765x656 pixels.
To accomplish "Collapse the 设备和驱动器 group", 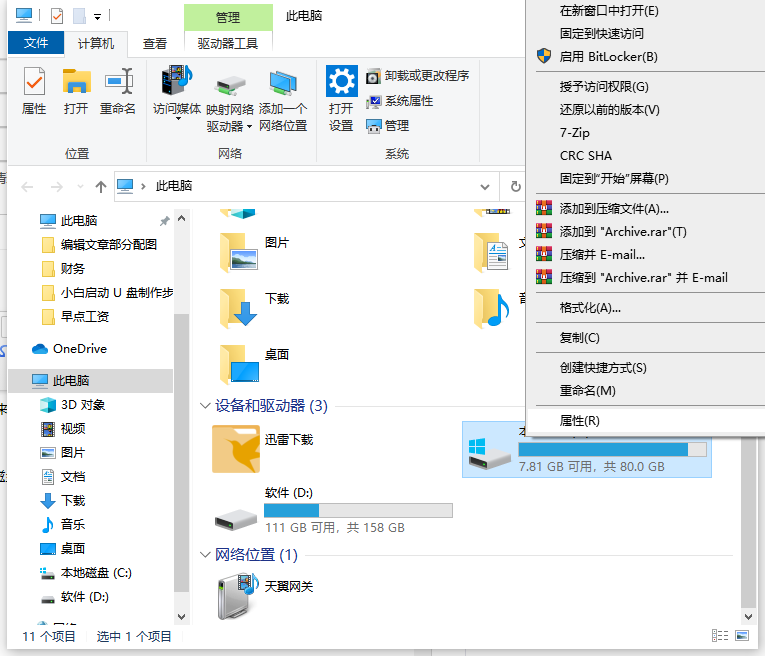I will coord(205,406).
